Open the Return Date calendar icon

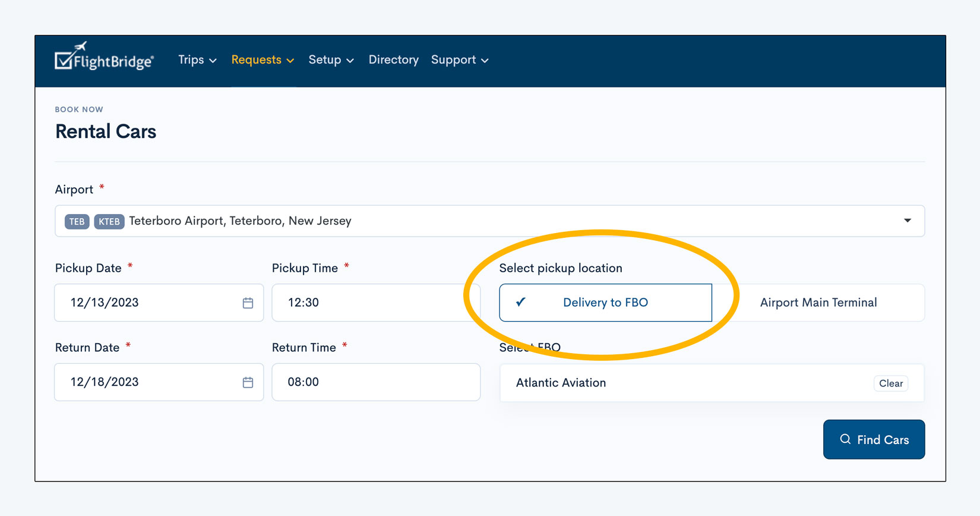click(x=248, y=382)
